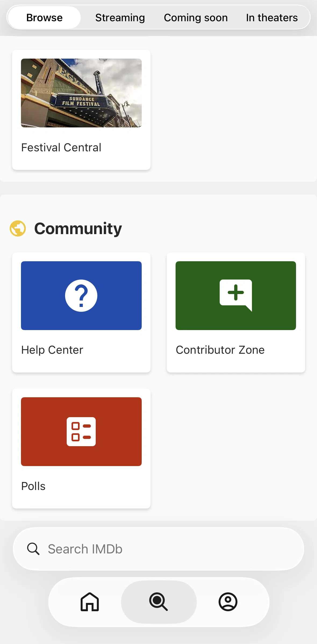
Task: Switch to the Browse tab
Action: [44, 18]
